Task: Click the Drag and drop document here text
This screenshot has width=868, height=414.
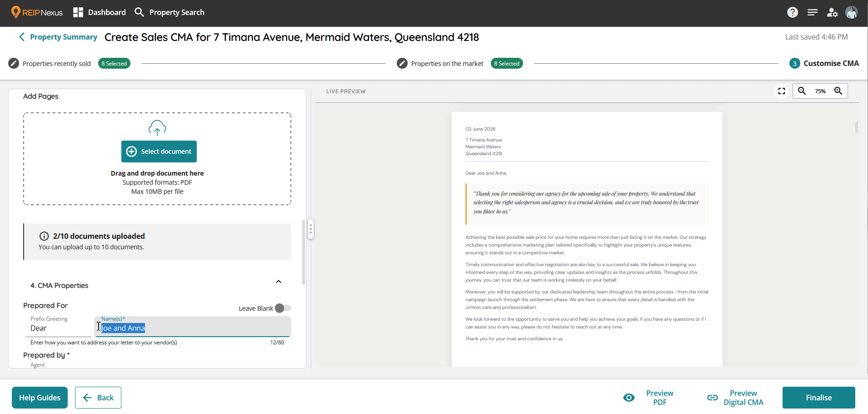Action: pos(157,173)
